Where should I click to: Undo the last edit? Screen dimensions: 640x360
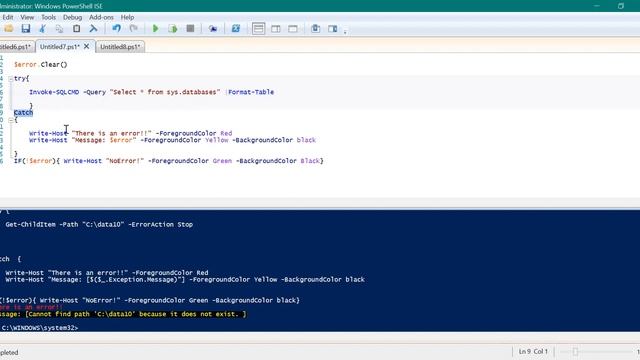click(x=116, y=29)
